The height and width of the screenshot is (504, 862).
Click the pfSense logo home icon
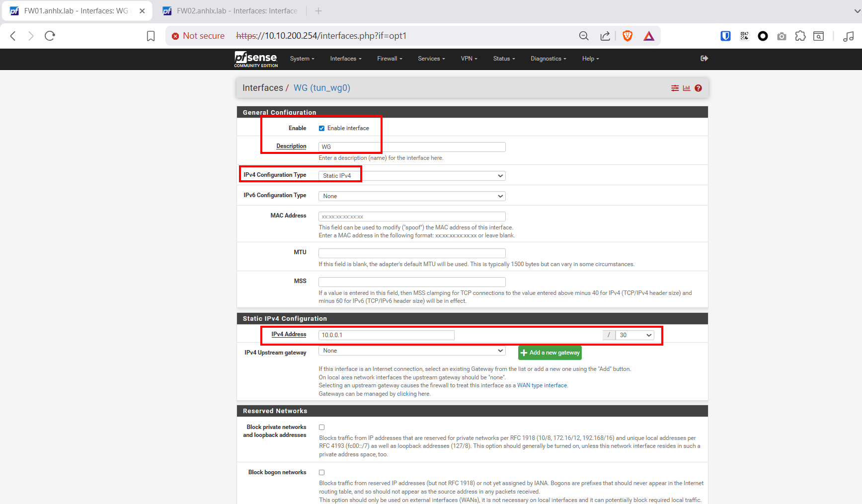point(256,59)
